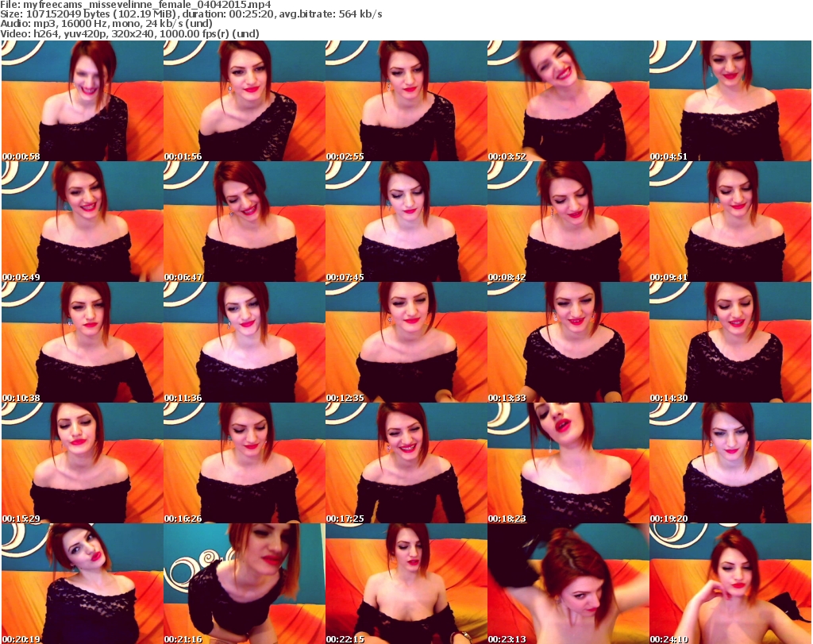Viewport: 813px width, 644px height.
Task: Select the frame at 00:13:33
Action: 568,342
